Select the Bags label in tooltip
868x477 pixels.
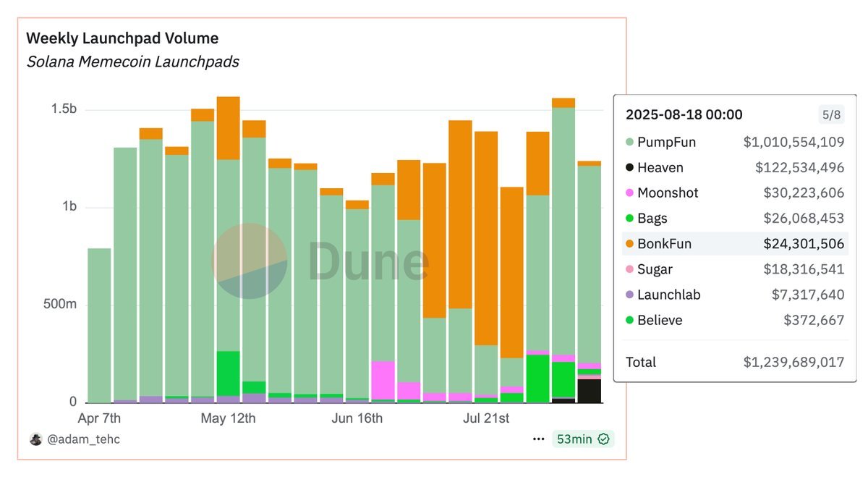[652, 219]
